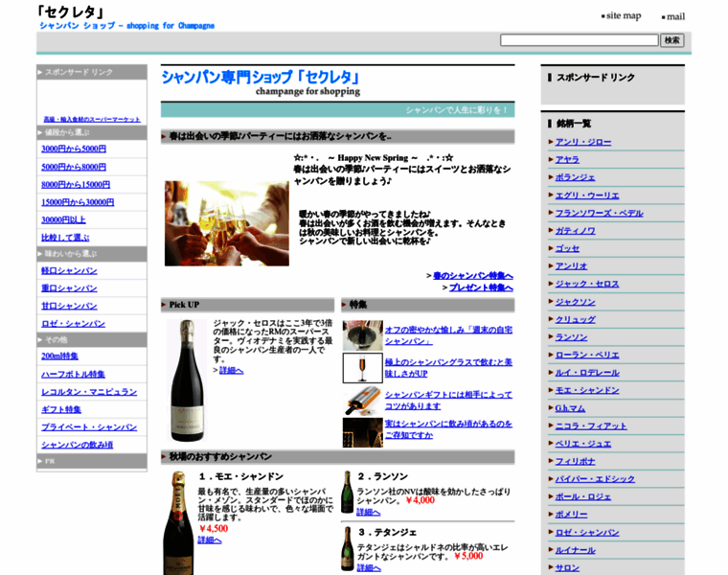Open 200ml特集 link
The width and height of the screenshot is (728, 575).
click(59, 356)
